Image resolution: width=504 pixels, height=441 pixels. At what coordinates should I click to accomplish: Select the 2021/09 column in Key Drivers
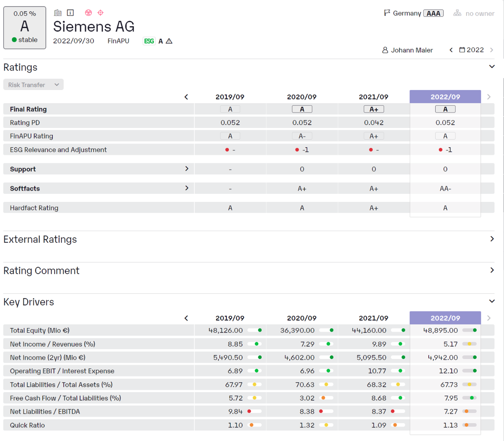click(373, 318)
